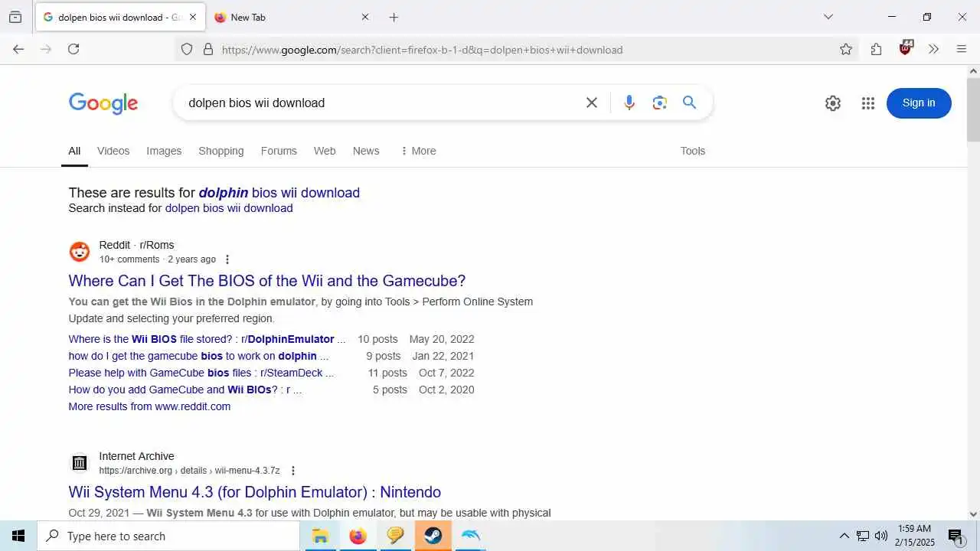Open the Windows Start menu
Image resolution: width=980 pixels, height=551 pixels.
click(18, 536)
